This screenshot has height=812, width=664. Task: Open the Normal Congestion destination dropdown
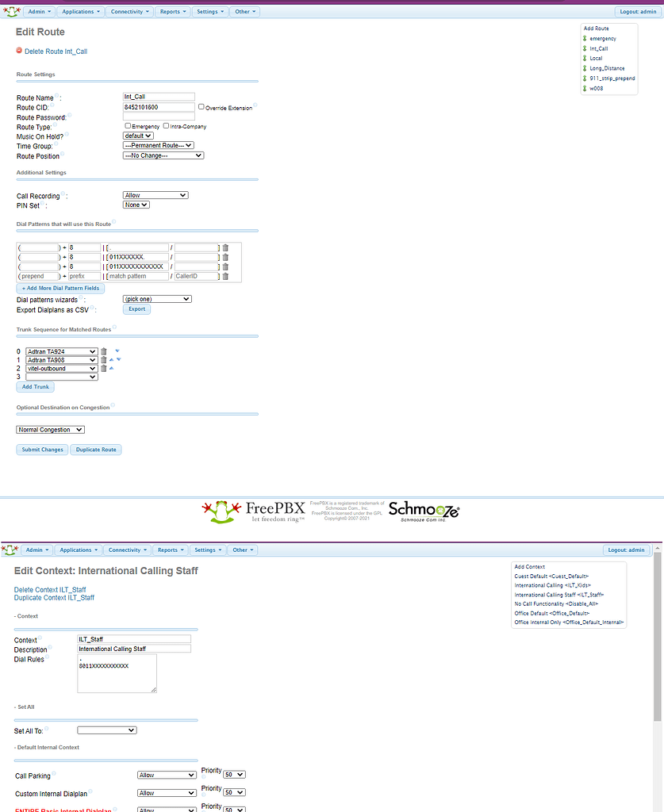[x=50, y=430]
